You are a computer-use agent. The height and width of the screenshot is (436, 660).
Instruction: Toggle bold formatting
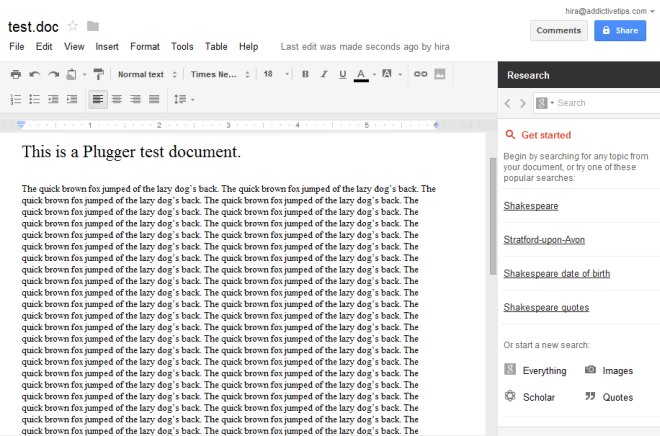pyautogui.click(x=306, y=74)
